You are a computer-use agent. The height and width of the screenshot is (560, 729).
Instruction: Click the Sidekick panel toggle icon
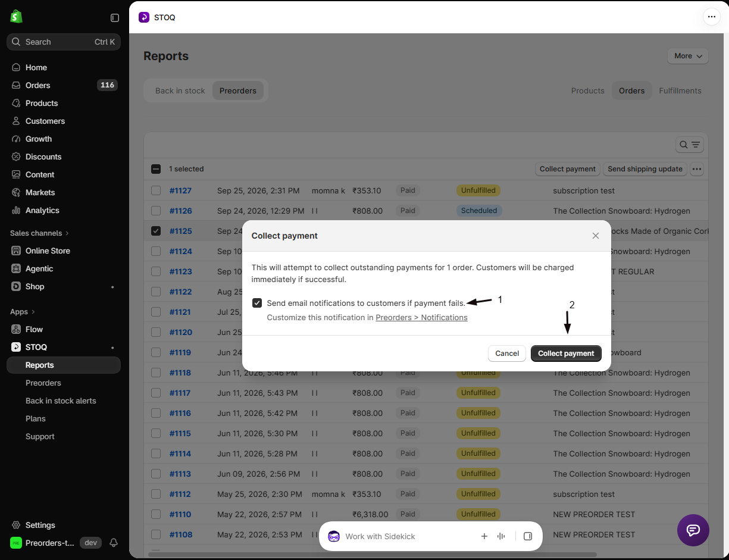(527, 536)
